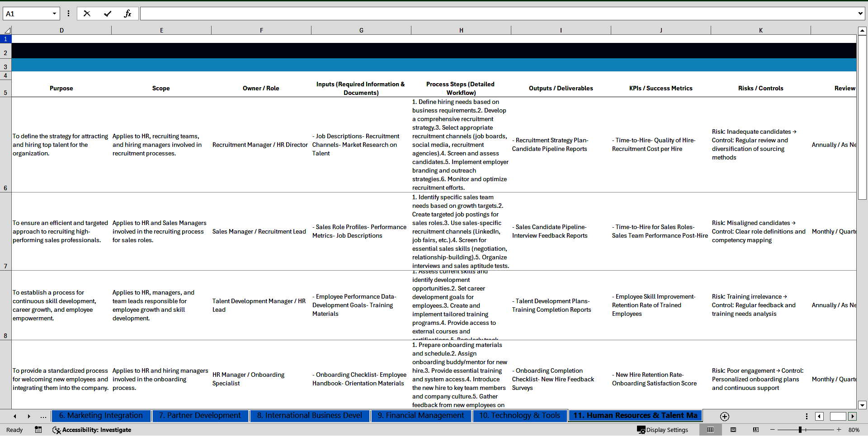Zoom in using the plus icon

pyautogui.click(x=839, y=430)
